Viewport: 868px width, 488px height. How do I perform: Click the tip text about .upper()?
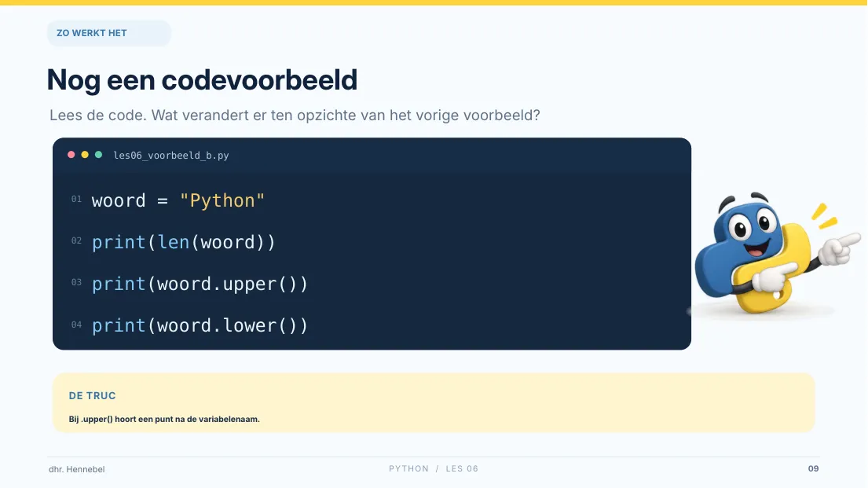[x=164, y=420]
